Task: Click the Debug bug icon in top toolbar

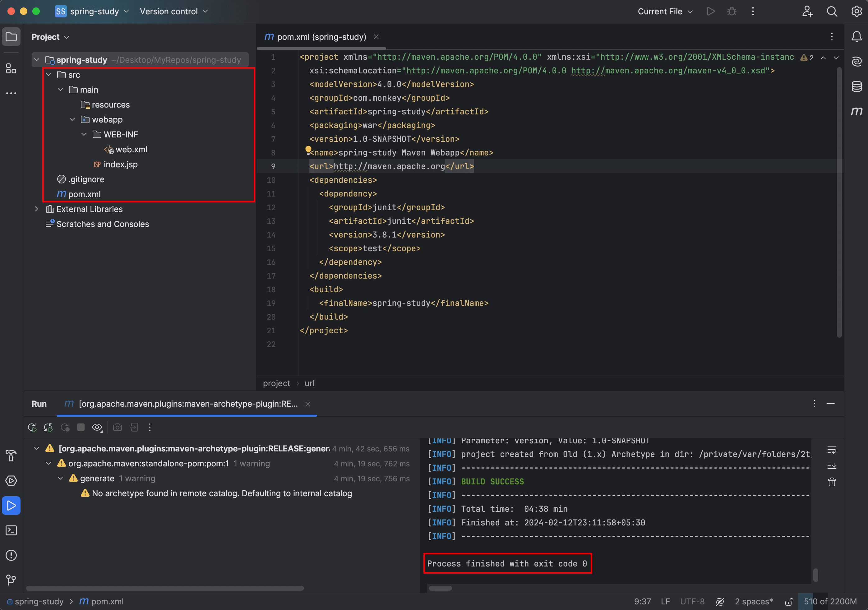Action: pos(732,11)
